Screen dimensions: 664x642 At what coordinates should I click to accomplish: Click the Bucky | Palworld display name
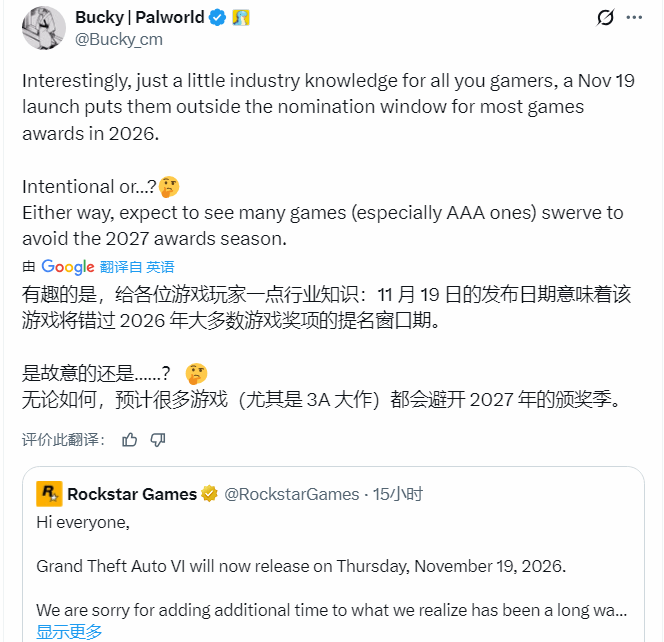pos(139,17)
